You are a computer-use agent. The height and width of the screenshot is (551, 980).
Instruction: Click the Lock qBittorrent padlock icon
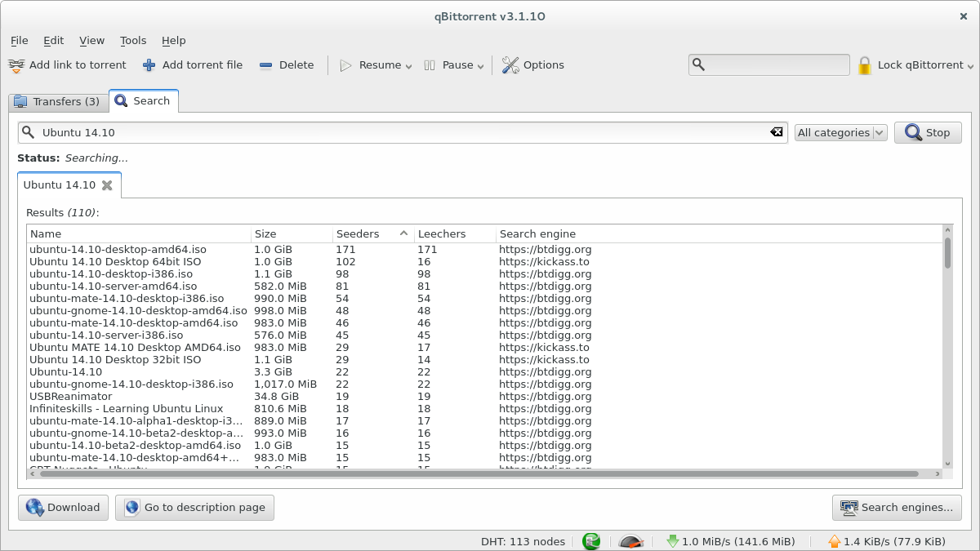click(x=865, y=65)
